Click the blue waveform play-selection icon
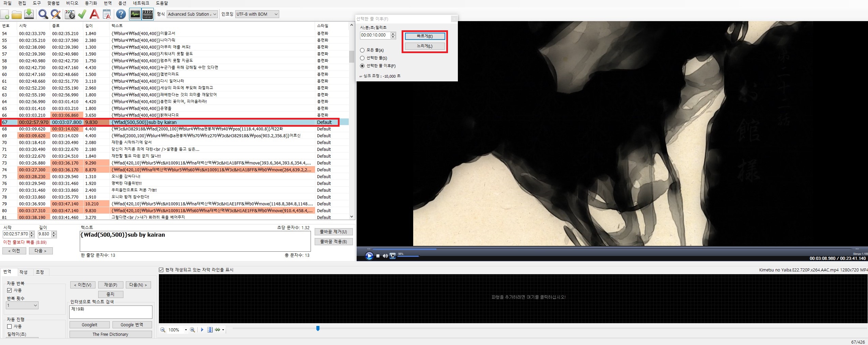 pyautogui.click(x=202, y=330)
